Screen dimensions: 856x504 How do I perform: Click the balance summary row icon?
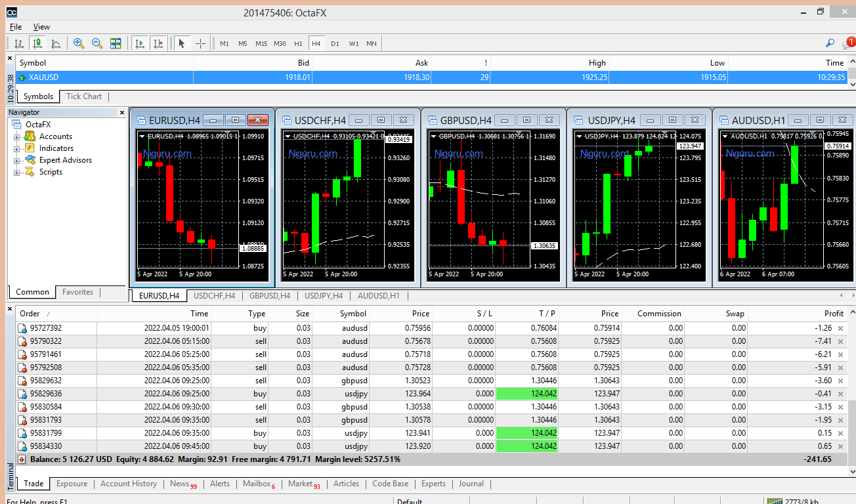(x=22, y=459)
